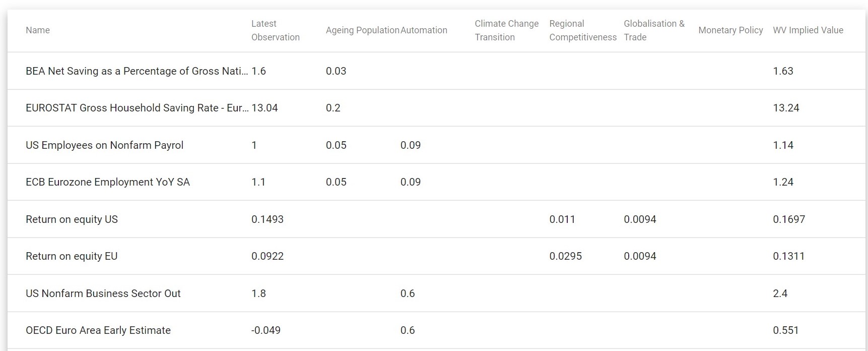This screenshot has height=351, width=868.
Task: Sort by Ageing Population column header
Action: click(362, 30)
